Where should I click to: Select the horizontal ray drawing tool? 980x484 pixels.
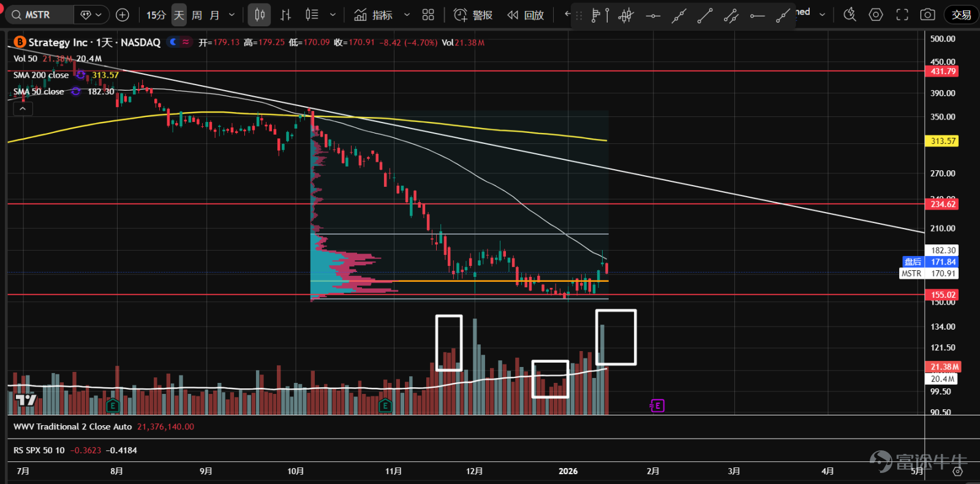point(757,16)
